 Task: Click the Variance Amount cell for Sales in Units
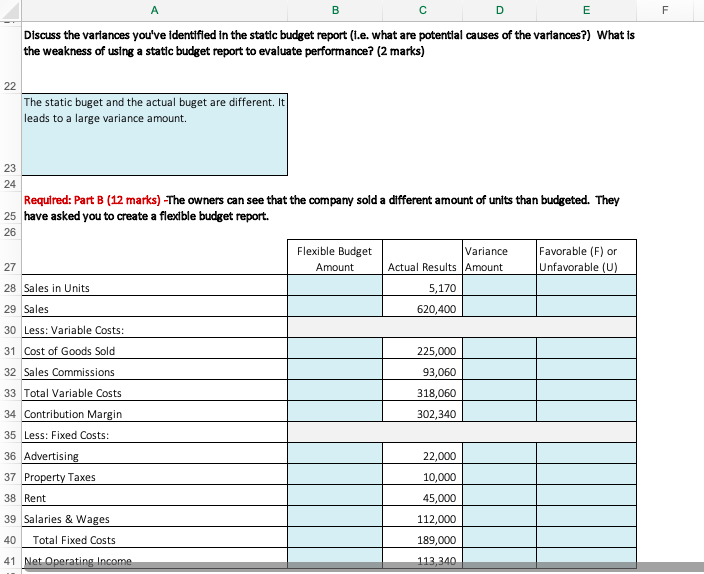point(500,285)
